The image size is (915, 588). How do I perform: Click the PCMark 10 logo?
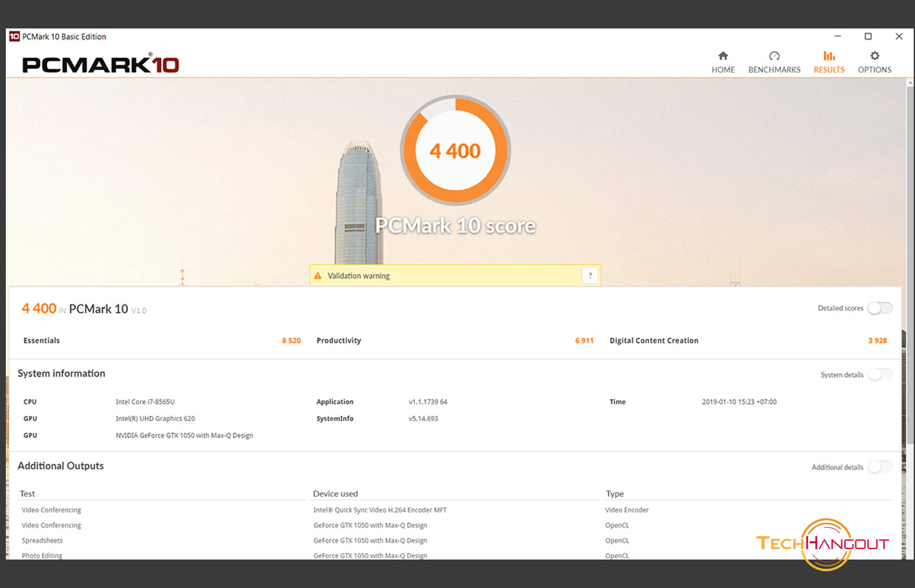pos(100,64)
